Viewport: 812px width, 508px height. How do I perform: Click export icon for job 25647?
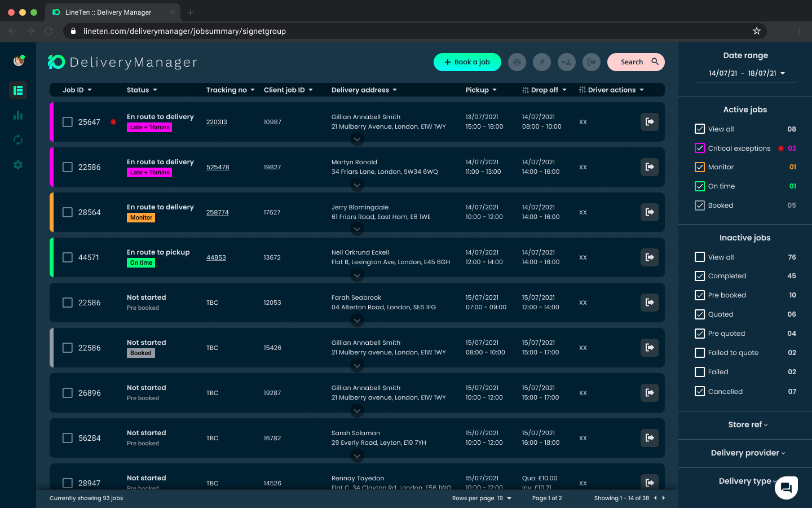point(650,122)
